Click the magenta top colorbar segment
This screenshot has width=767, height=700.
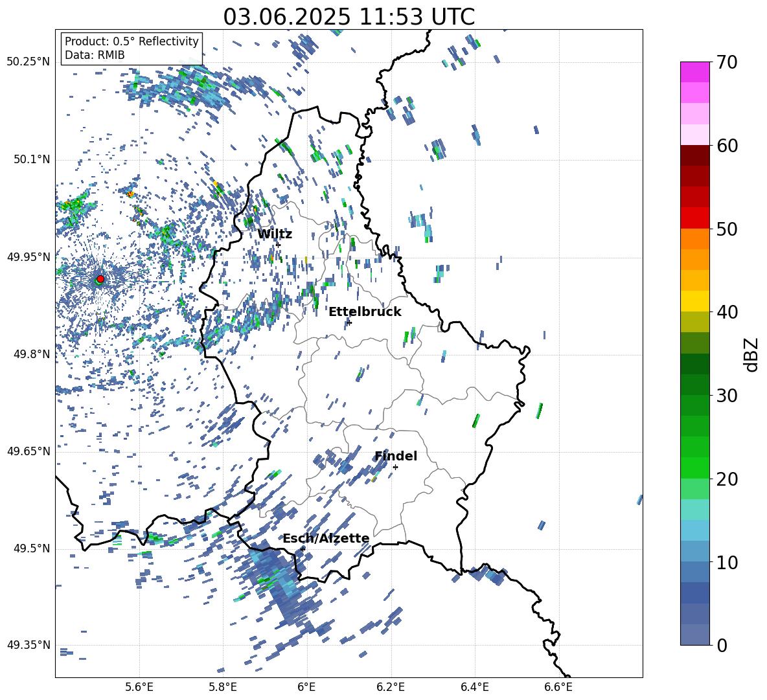pos(694,73)
